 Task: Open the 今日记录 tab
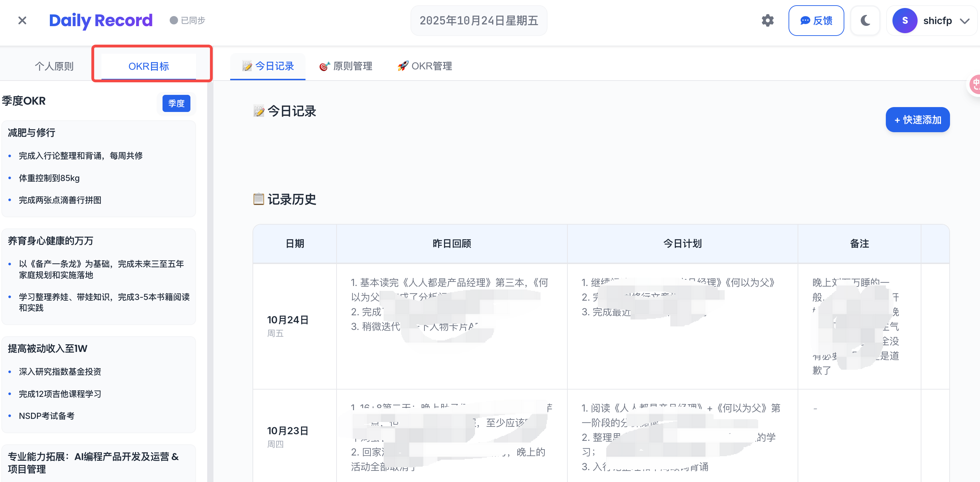click(268, 66)
